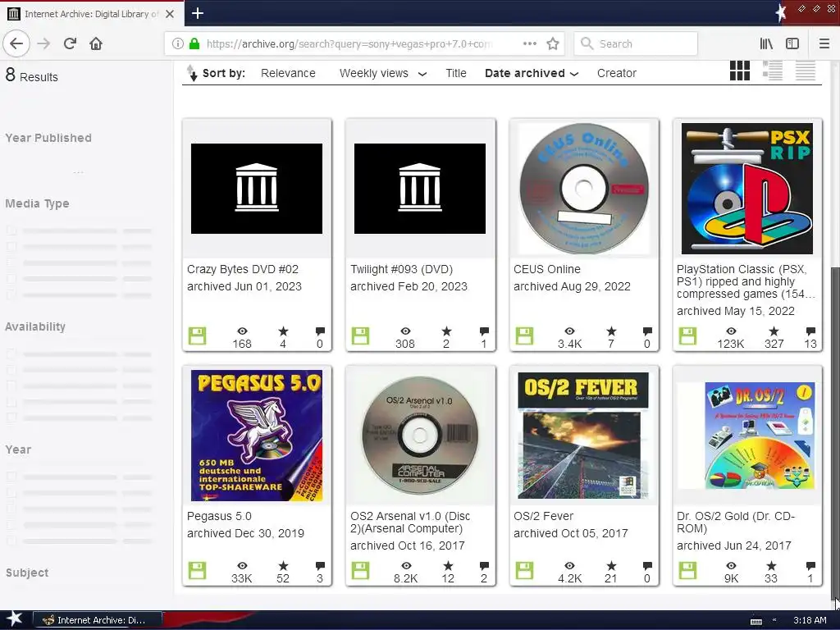Click the Dr. OS/2 cover thumbnail

(746, 436)
